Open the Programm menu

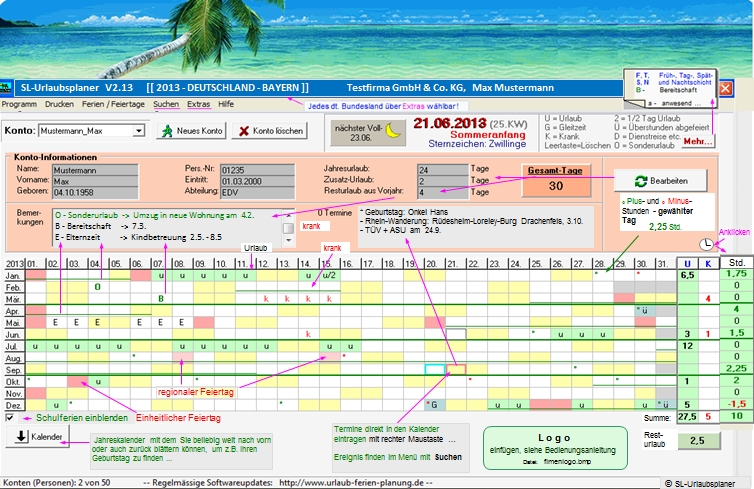click(x=19, y=104)
